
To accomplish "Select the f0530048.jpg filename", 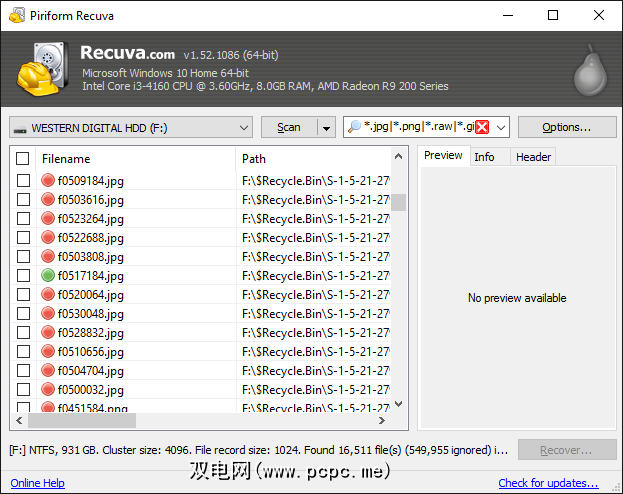I will tap(91, 314).
